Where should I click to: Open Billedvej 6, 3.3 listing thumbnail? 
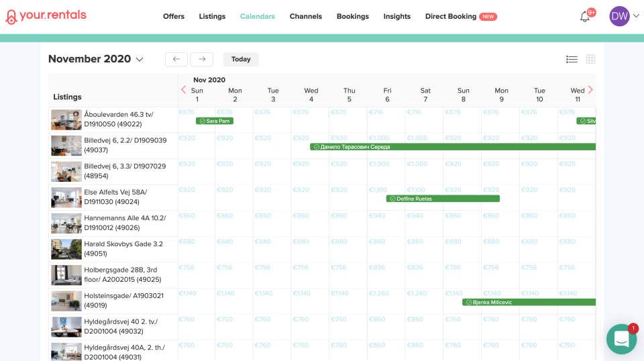tap(66, 171)
